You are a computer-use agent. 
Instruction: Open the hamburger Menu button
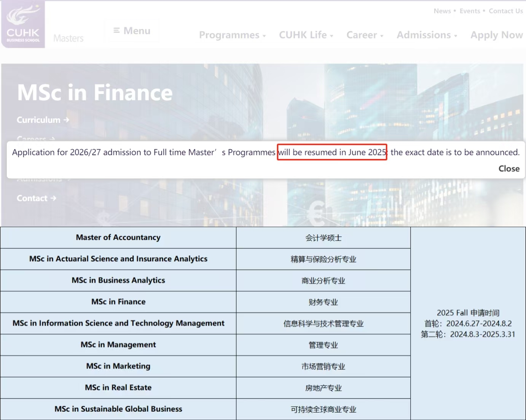pos(132,30)
